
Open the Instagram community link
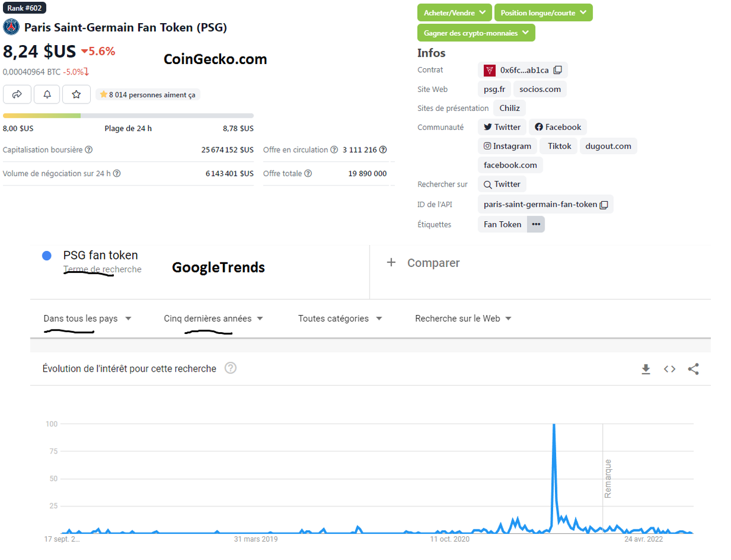coord(507,146)
